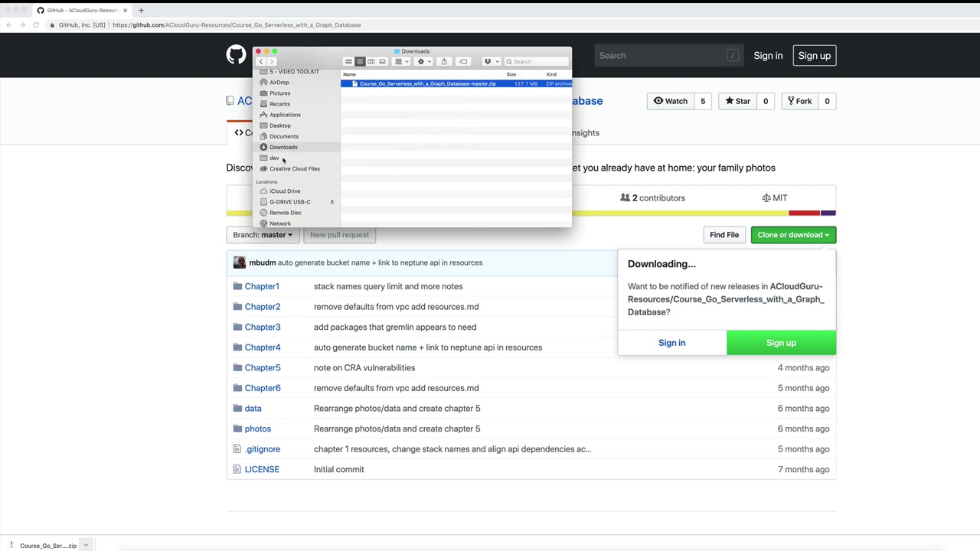Open the LICENSE file
This screenshot has width=980, height=551.
coord(262,470)
